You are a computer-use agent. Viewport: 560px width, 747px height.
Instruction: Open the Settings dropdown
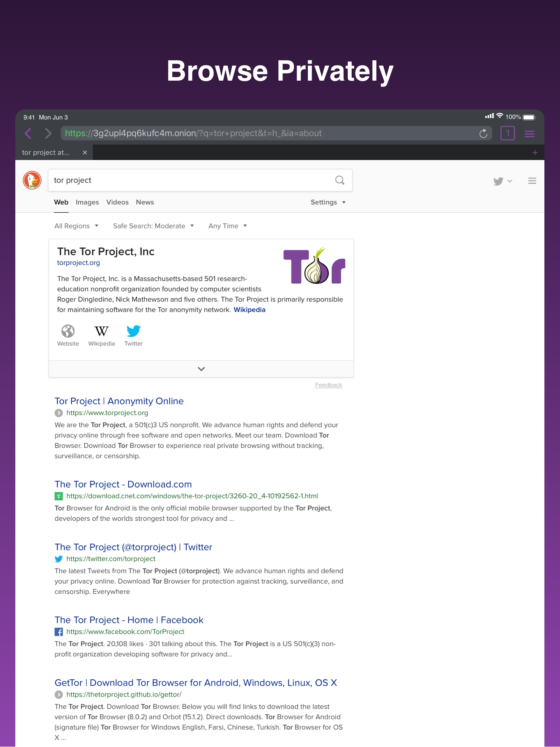pyautogui.click(x=328, y=202)
